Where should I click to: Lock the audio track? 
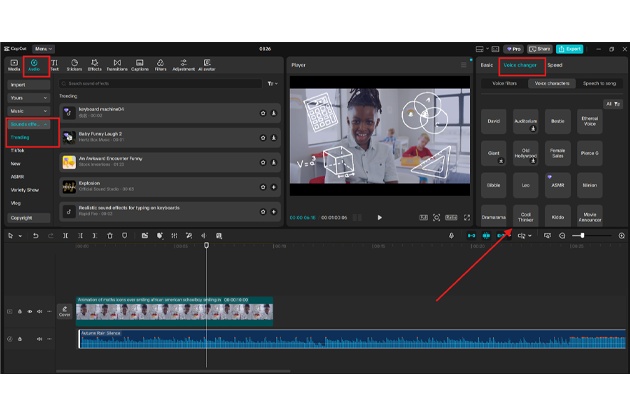[20, 339]
